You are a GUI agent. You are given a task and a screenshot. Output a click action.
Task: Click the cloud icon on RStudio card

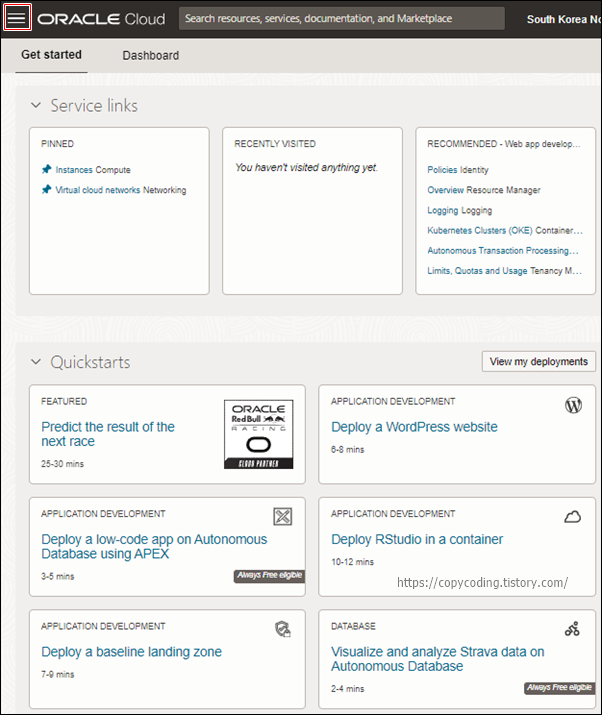pos(573,517)
